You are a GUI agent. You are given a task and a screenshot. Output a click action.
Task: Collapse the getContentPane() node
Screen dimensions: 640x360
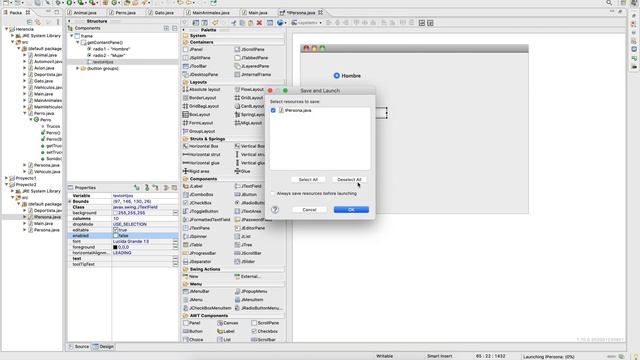[78, 42]
